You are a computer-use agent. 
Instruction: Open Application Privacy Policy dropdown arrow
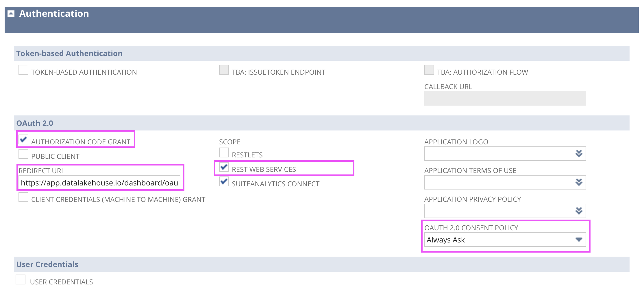click(x=579, y=211)
